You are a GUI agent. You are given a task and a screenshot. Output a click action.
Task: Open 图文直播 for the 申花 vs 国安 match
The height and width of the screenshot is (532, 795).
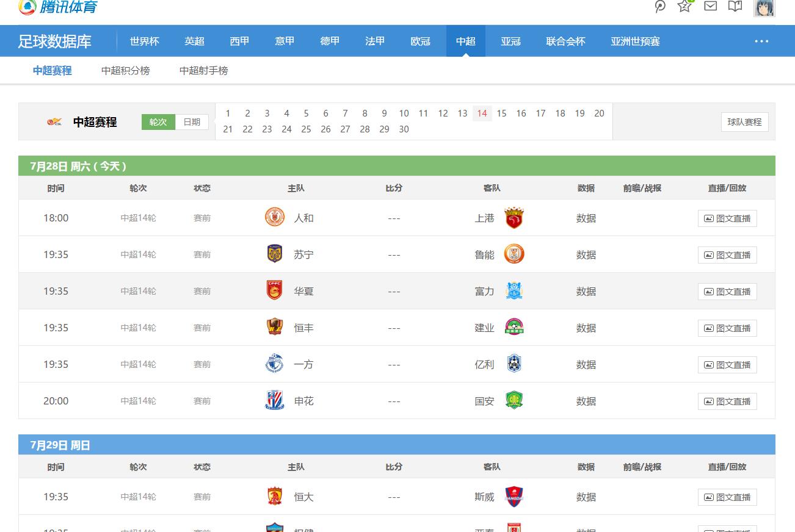click(727, 401)
